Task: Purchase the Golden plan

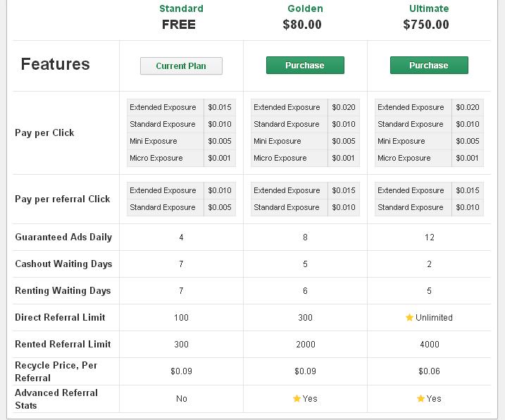Action: [x=305, y=66]
